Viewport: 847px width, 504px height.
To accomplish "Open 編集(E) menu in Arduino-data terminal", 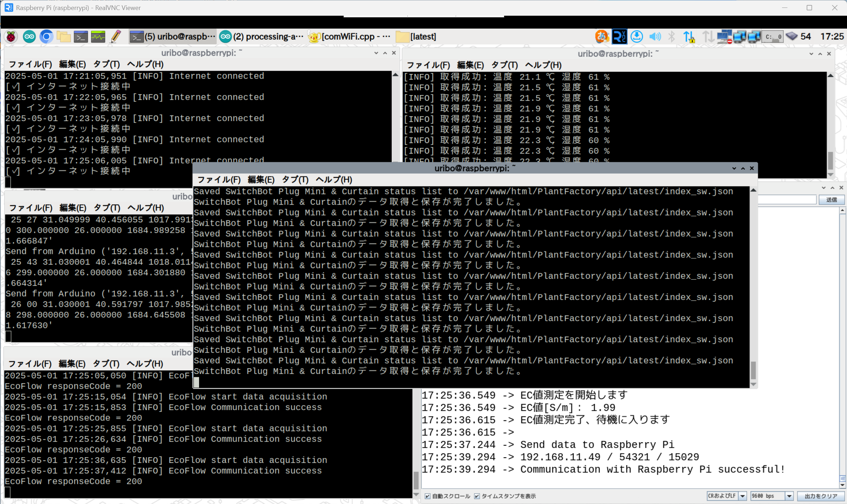I will (73, 208).
